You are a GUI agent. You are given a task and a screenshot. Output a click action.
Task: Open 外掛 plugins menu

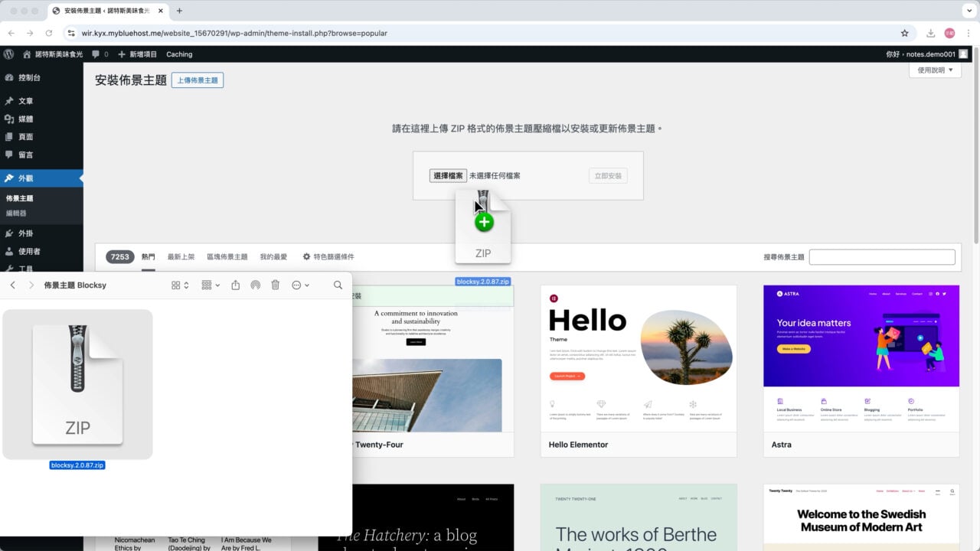pos(25,233)
